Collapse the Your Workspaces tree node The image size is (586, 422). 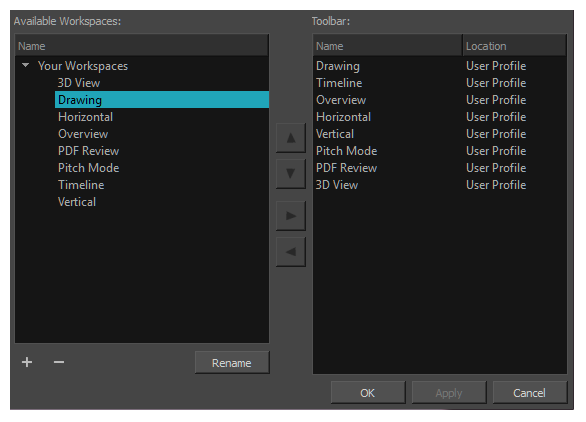25,65
